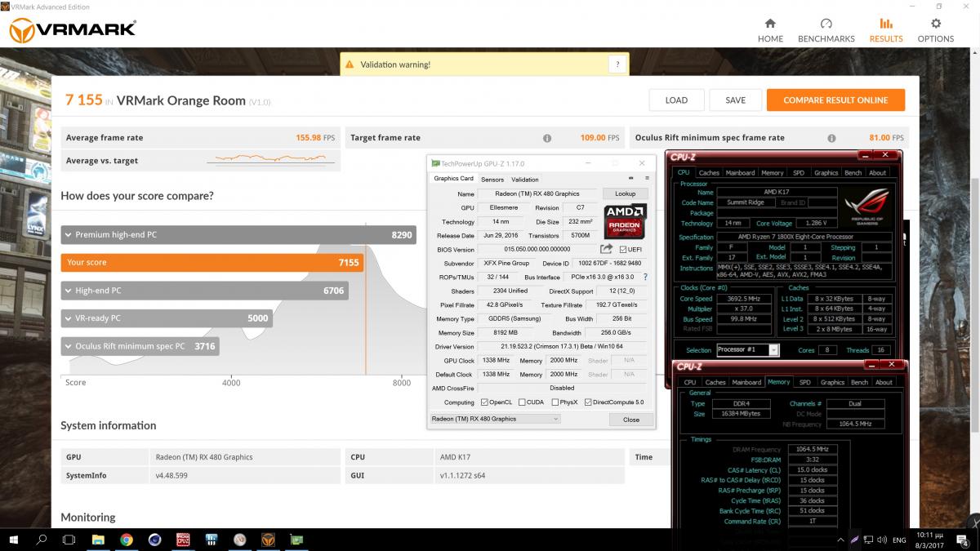Expand the VR-ready PC comparison row
Image resolution: width=980 pixels, height=551 pixels.
click(167, 318)
